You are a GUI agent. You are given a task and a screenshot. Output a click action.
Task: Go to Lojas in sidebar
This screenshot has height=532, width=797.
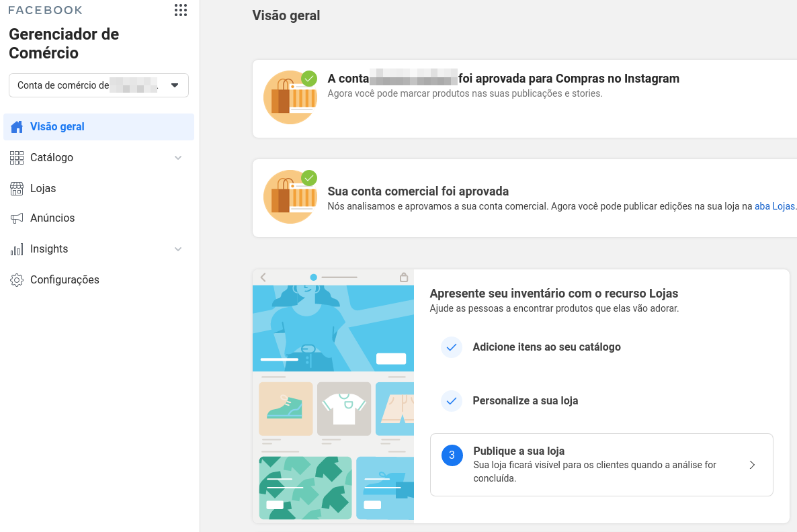(99, 189)
